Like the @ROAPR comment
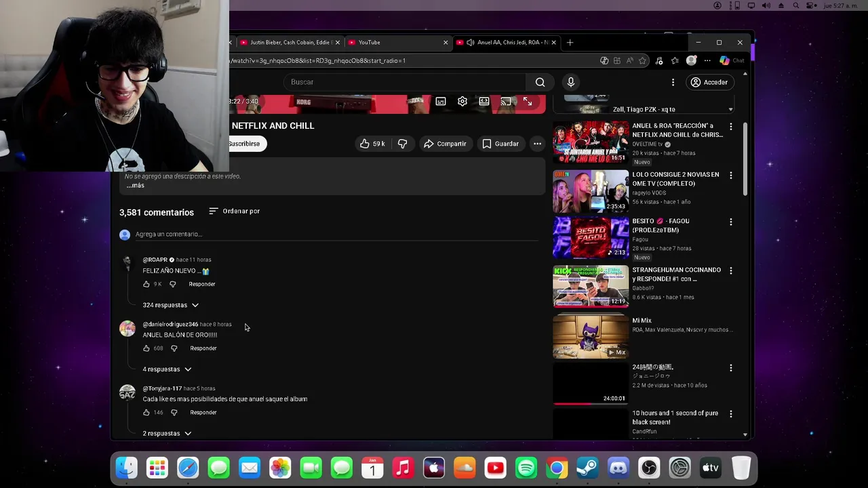Image resolution: width=868 pixels, height=488 pixels. (x=146, y=284)
